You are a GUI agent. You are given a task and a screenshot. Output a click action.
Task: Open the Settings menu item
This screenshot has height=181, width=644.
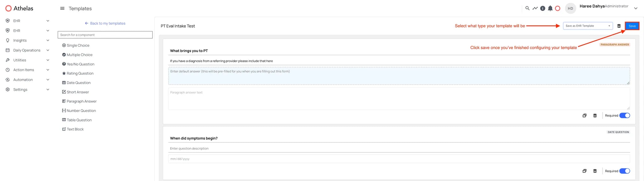20,90
